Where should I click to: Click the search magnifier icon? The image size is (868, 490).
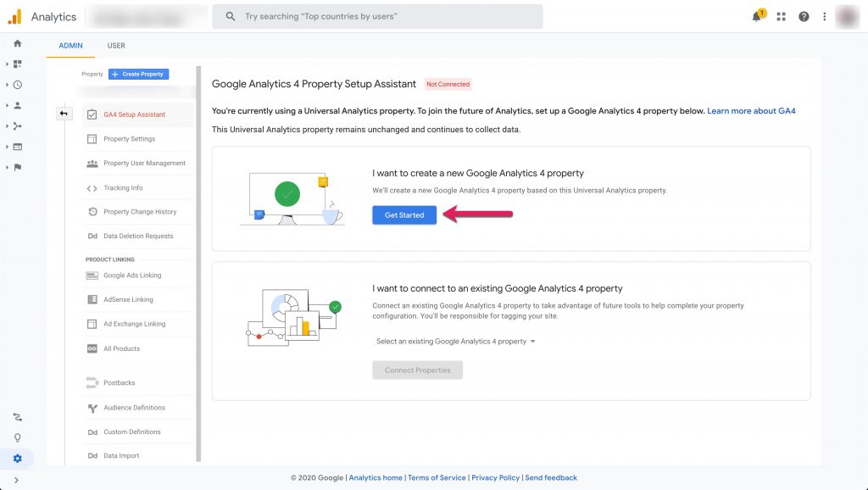[231, 17]
